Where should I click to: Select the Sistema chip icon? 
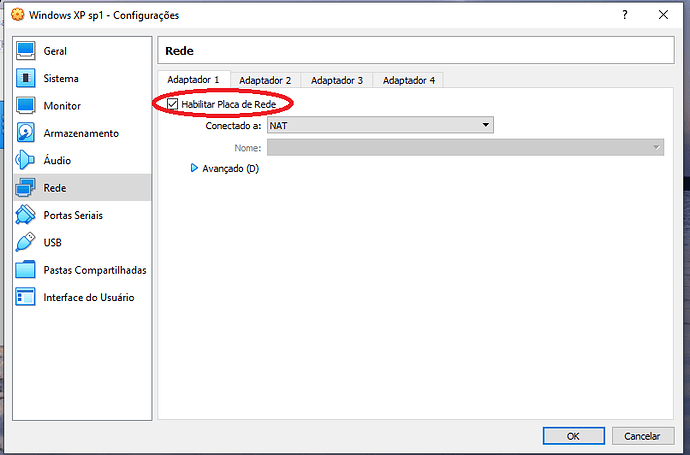26,78
